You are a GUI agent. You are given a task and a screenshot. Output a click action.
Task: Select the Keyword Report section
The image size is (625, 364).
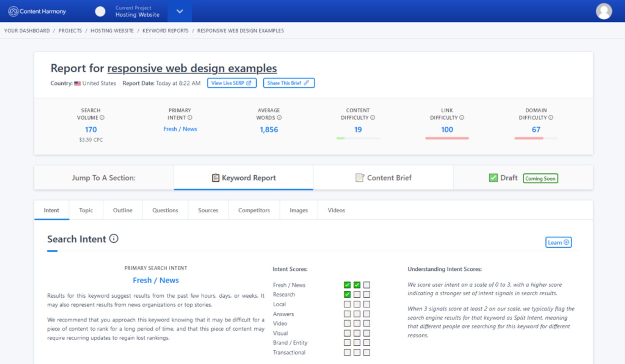coord(244,178)
